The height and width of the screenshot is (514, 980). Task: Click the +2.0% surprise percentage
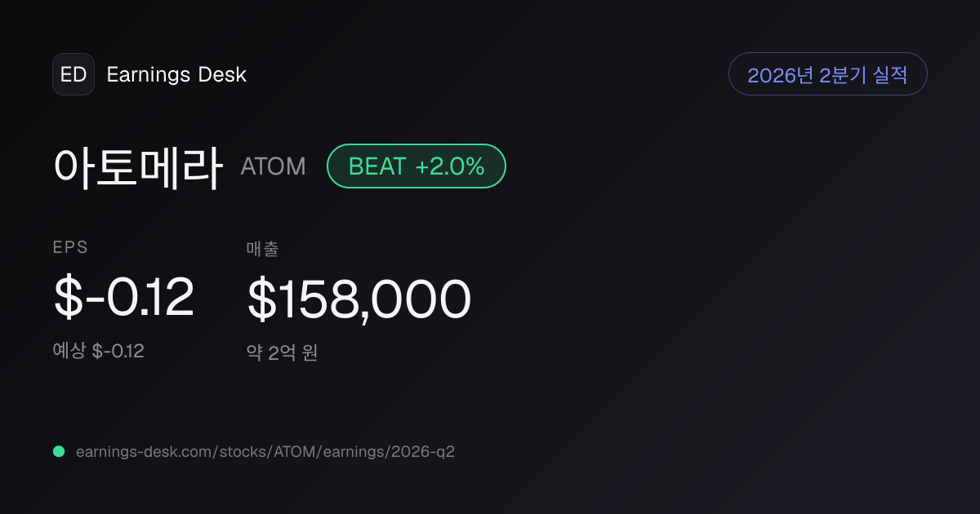click(450, 166)
